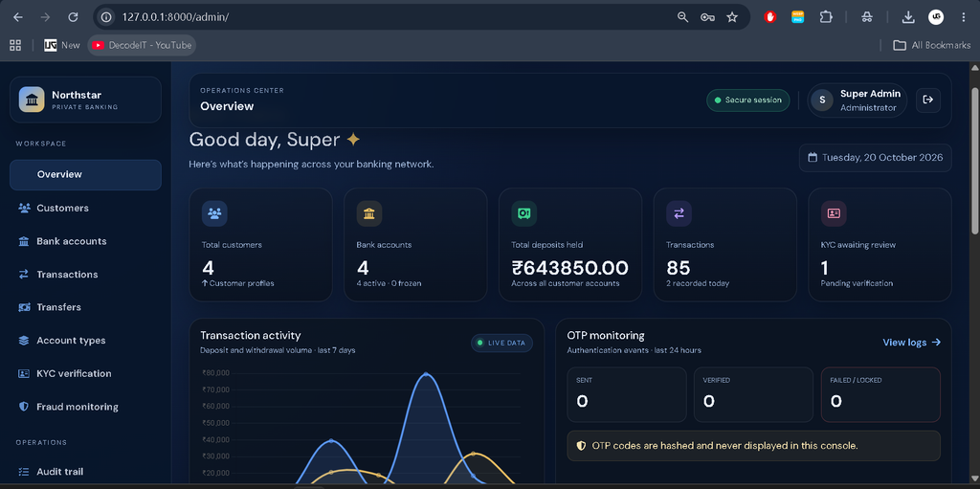Open the red hand blocker extension
Image resolution: width=980 pixels, height=489 pixels.
(770, 17)
